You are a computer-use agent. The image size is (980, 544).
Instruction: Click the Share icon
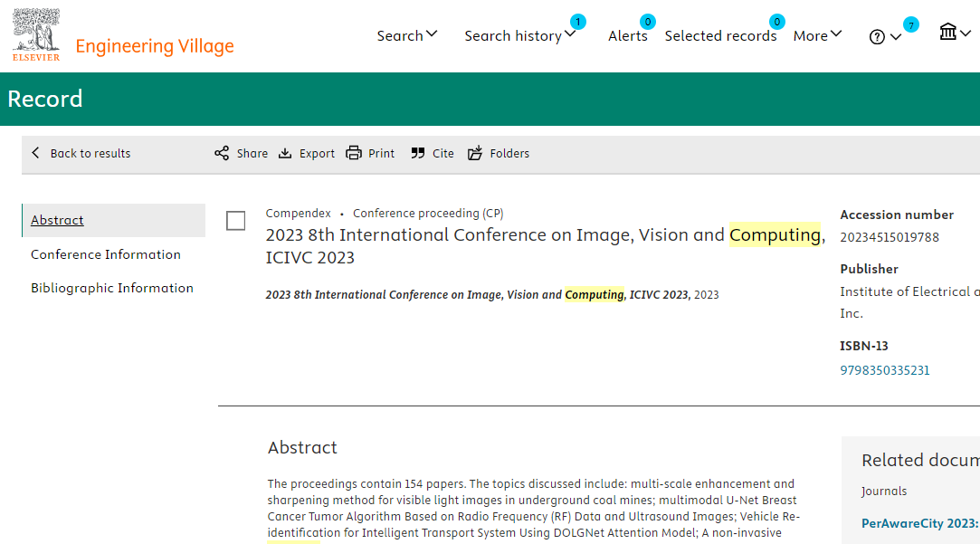click(222, 153)
